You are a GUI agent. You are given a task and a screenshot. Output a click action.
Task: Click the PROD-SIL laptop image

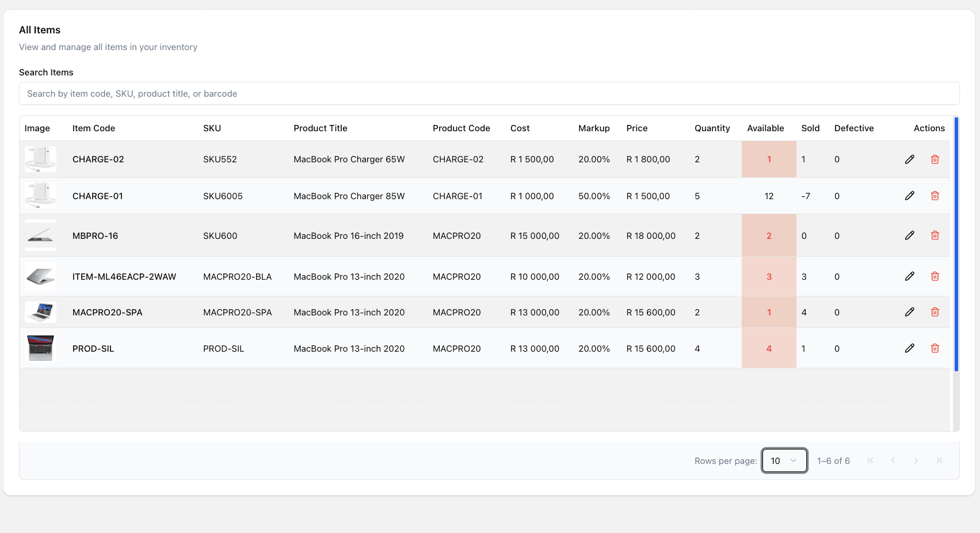[40, 348]
